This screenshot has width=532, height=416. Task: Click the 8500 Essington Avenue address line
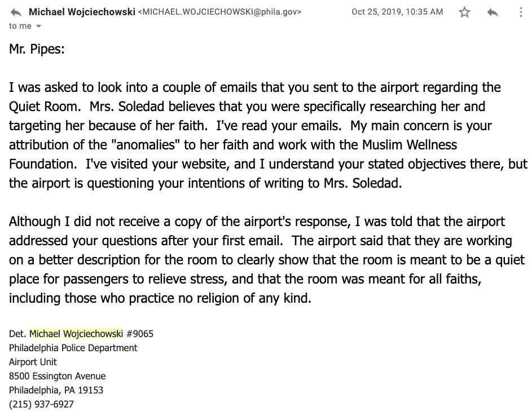click(58, 376)
